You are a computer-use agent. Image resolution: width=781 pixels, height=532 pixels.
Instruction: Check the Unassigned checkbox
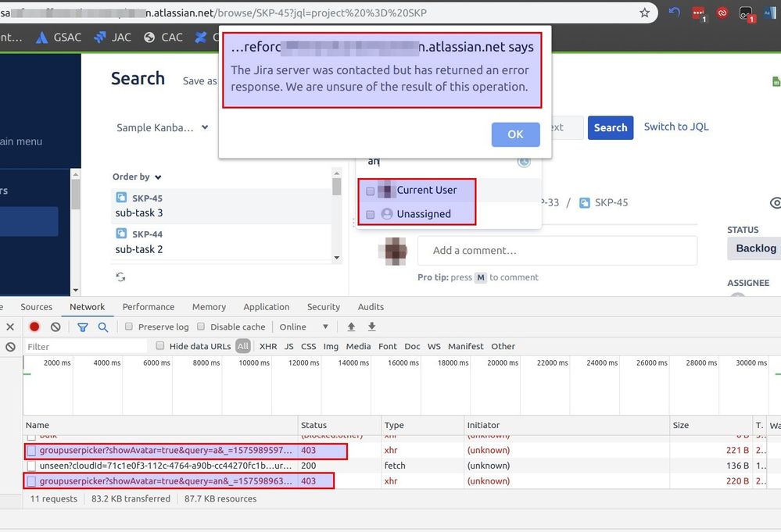click(370, 215)
